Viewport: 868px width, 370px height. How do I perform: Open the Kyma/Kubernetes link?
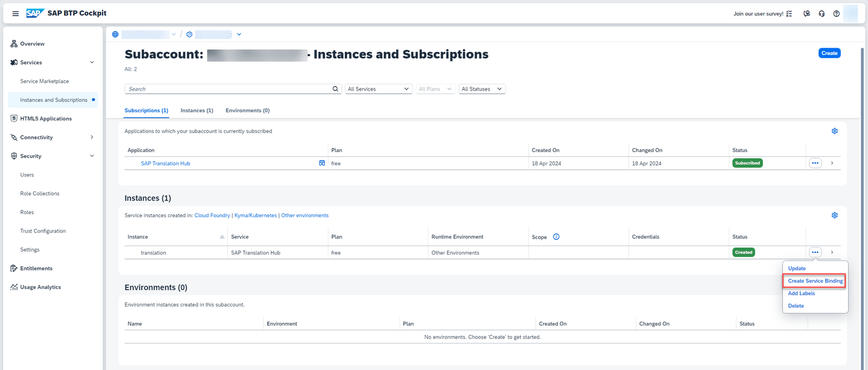tap(256, 215)
